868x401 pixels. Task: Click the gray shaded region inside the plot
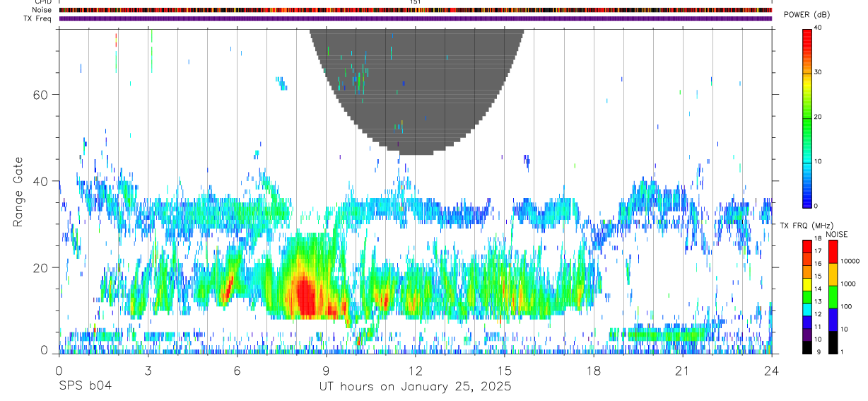(417, 92)
